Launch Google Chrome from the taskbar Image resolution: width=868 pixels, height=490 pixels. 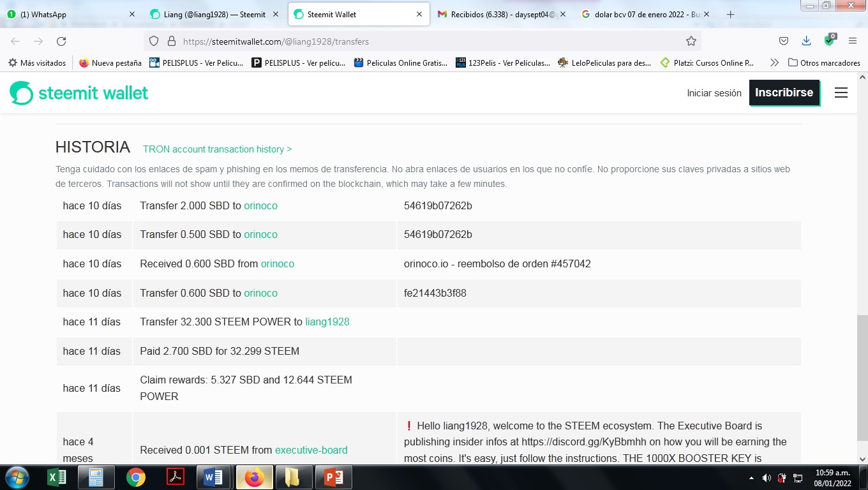pyautogui.click(x=136, y=477)
